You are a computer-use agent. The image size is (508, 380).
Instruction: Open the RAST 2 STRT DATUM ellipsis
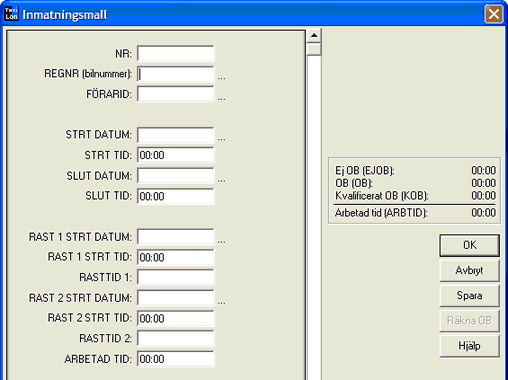pos(221,302)
